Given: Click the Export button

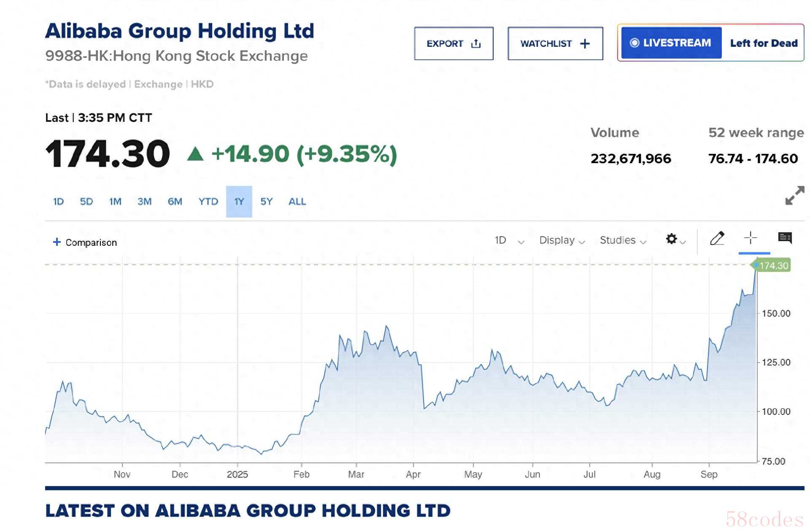Looking at the screenshot, I should [454, 43].
